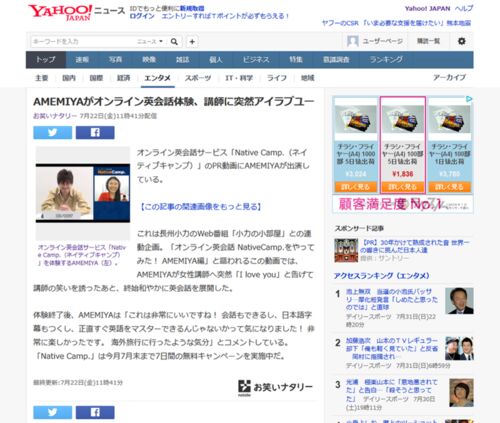Image resolution: width=500 pixels, height=423 pixels.
Task: Click the AdChoices icon on the advertisement
Action: (x=469, y=99)
